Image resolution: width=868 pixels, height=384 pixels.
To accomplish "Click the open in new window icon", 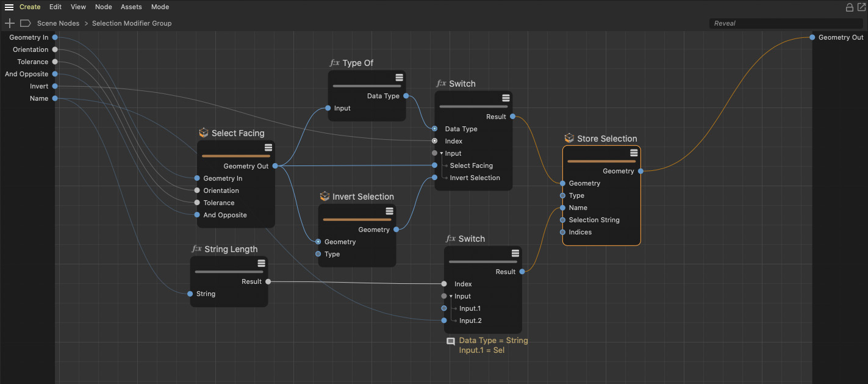I will point(861,7).
